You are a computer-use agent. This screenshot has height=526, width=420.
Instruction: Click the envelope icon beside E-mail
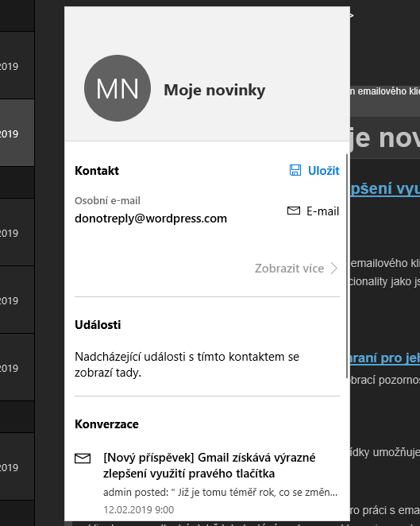click(x=294, y=211)
